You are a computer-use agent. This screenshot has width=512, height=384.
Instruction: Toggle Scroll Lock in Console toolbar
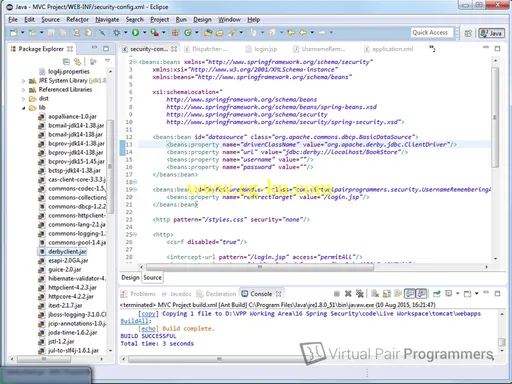point(387,294)
